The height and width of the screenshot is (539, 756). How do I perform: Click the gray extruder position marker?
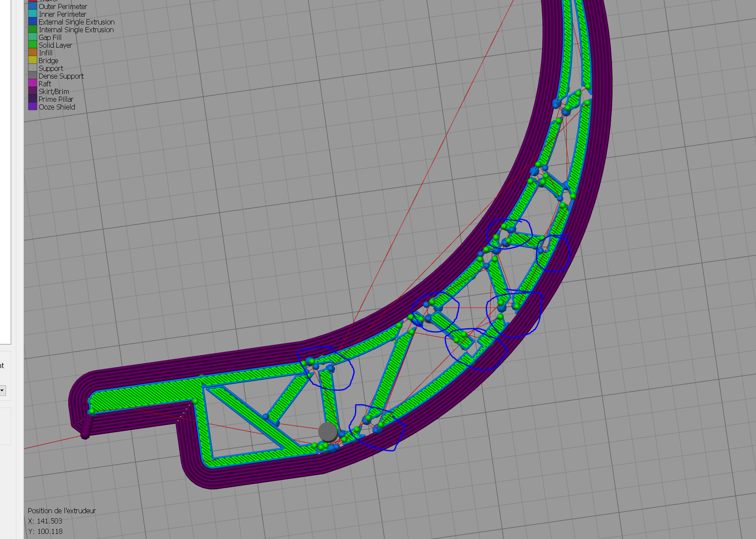click(328, 432)
